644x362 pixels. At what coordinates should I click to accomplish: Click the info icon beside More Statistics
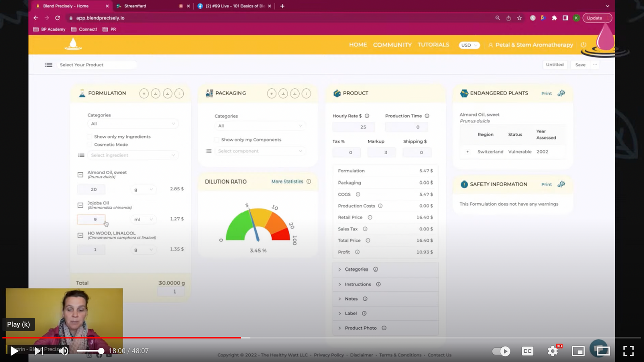(x=309, y=182)
